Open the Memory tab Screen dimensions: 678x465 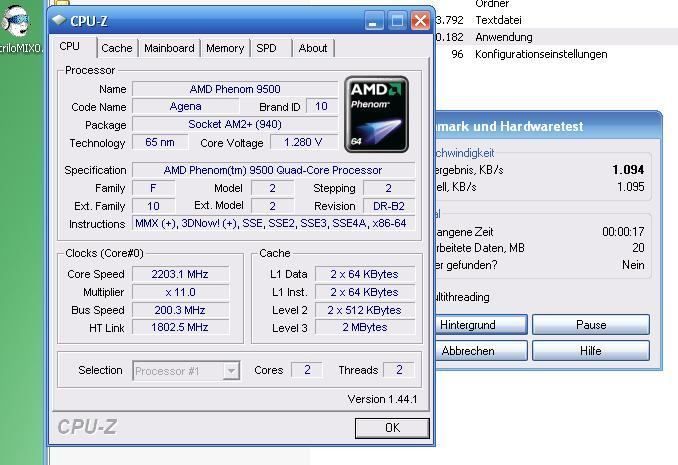[x=225, y=48]
